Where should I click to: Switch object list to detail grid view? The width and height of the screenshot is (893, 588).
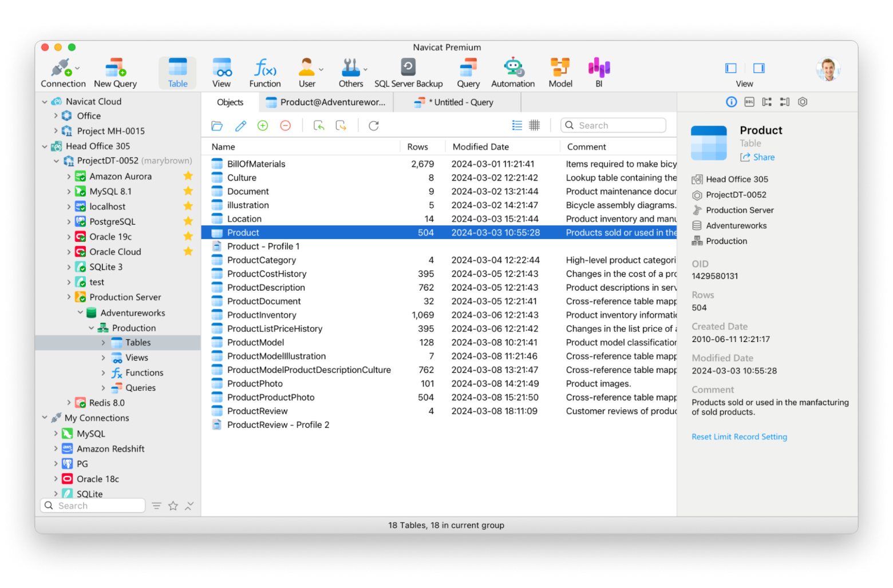tap(535, 125)
